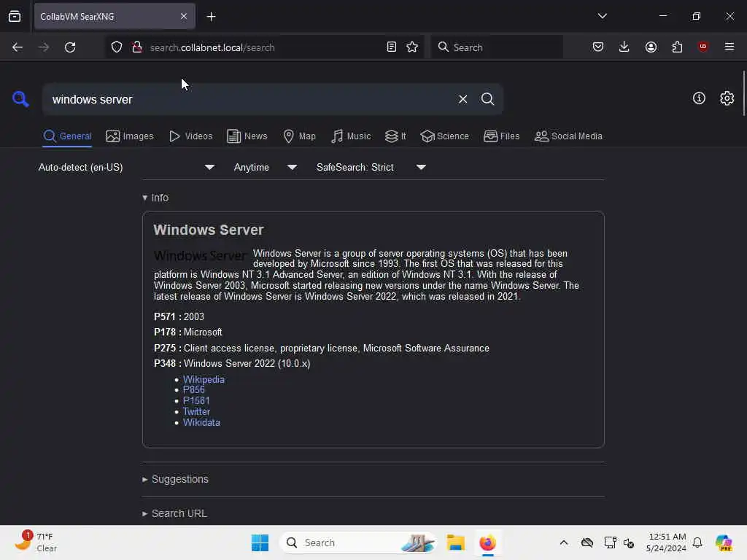The height and width of the screenshot is (560, 747).
Task: Expand the Search URL section
Action: tap(174, 513)
